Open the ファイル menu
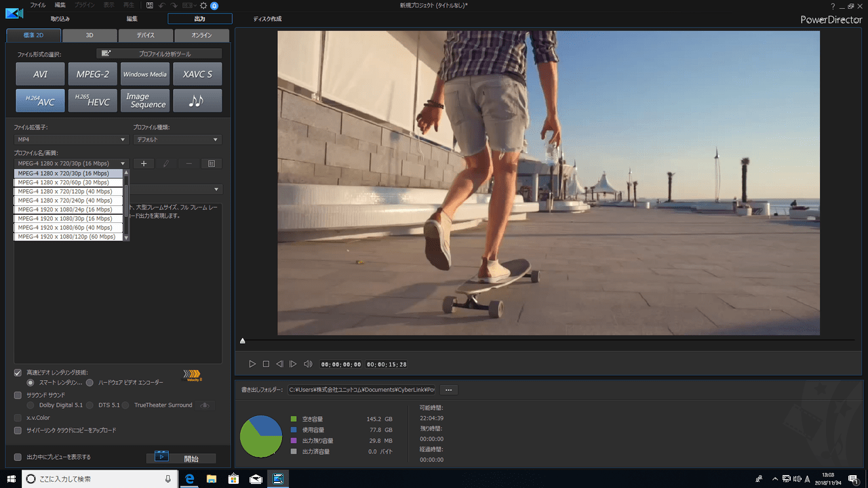 point(38,5)
